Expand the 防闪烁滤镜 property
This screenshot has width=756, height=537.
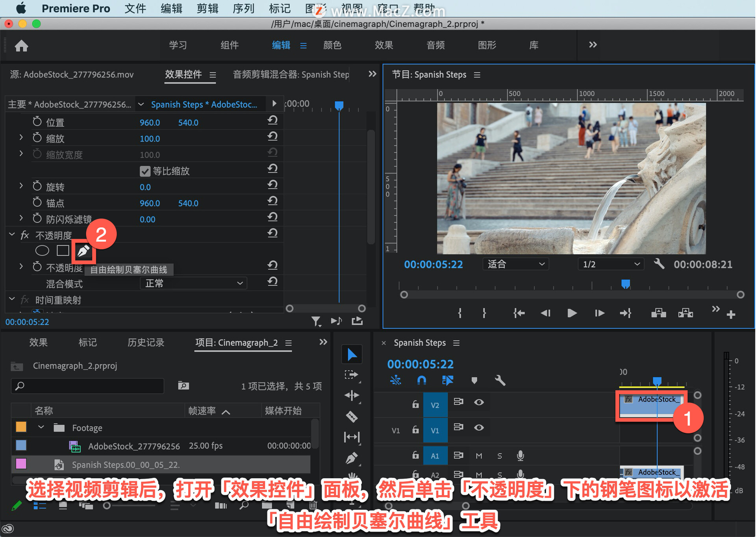[x=21, y=218]
